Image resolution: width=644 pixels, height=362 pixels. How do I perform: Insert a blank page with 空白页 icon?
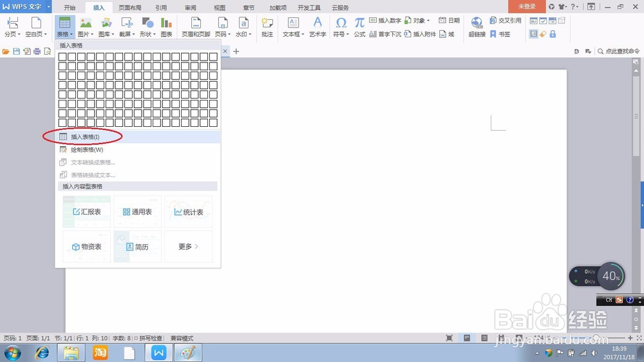(36, 23)
